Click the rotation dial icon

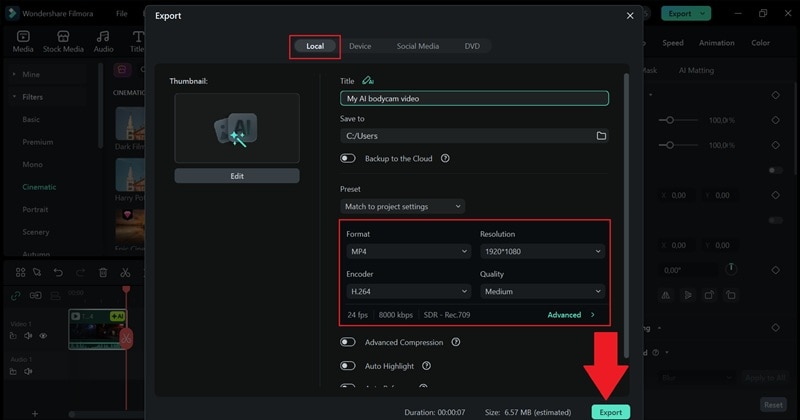click(731, 269)
